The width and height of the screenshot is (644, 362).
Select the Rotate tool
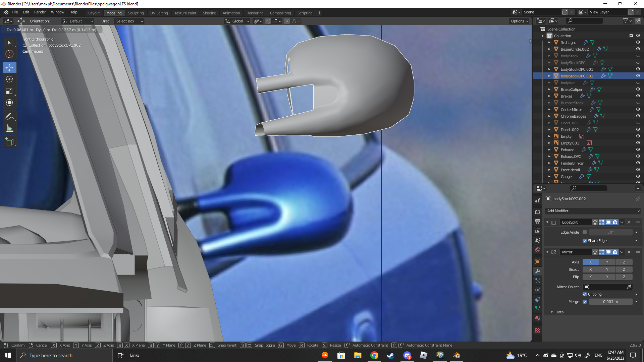[9, 79]
